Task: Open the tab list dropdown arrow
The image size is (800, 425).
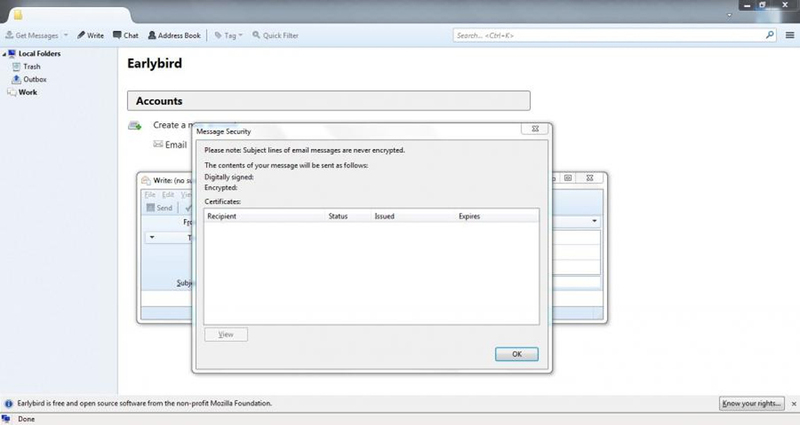Action: coord(729,15)
